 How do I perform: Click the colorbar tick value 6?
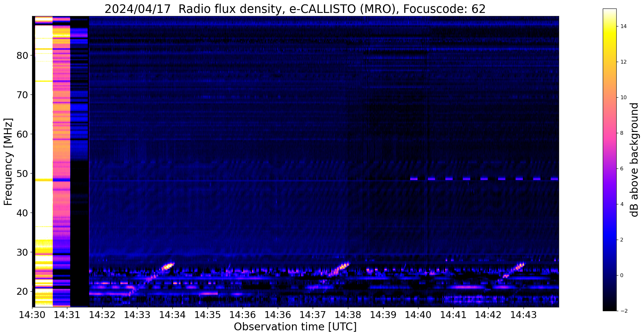621,169
